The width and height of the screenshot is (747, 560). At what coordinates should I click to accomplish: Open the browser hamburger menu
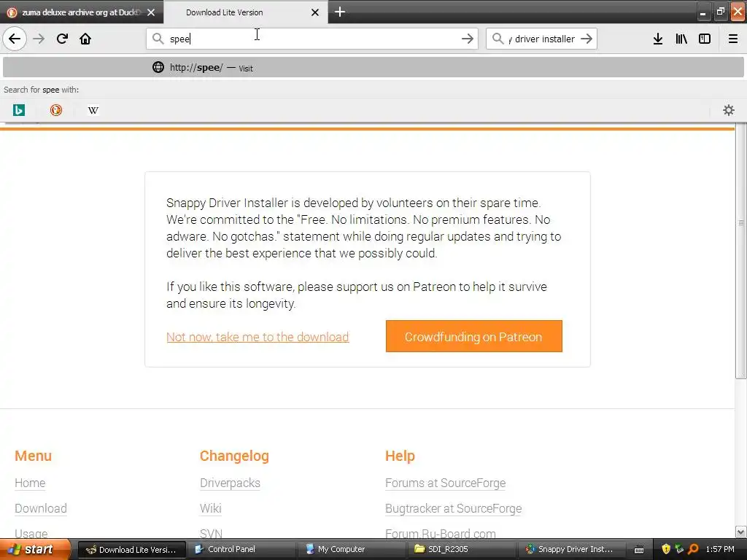[733, 39]
